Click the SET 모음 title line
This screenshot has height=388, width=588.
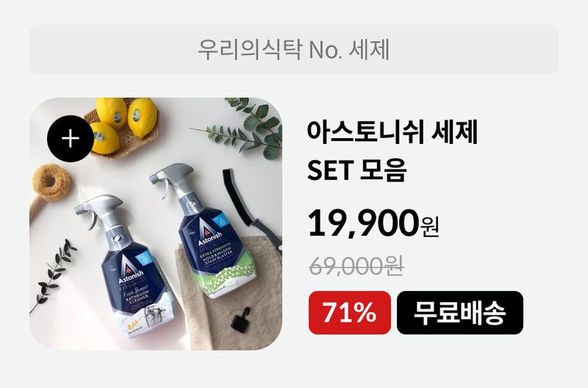click(357, 170)
